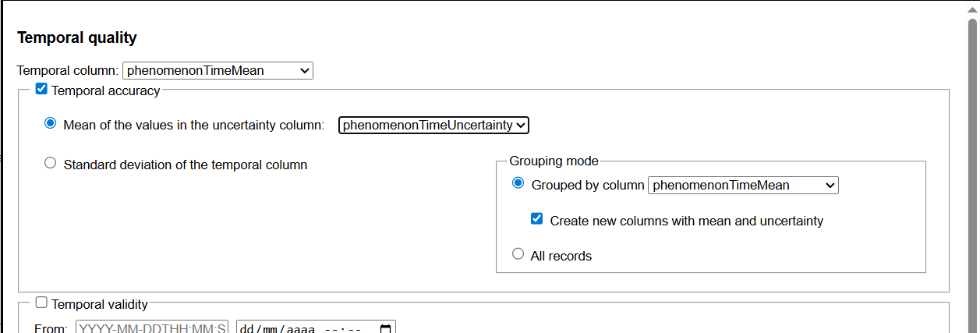Pick the All records grouping option
Image resolution: width=980 pixels, height=333 pixels.
click(518, 253)
